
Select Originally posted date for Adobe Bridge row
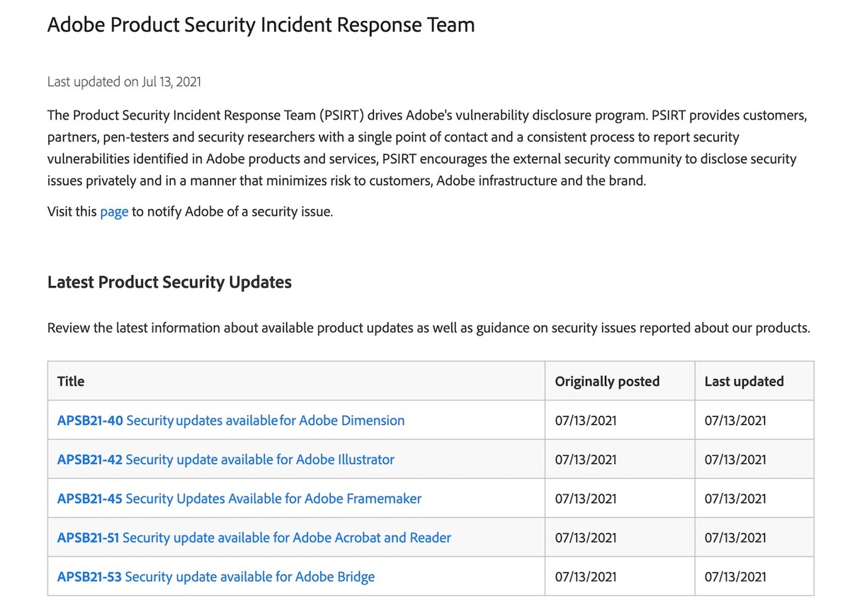(586, 576)
